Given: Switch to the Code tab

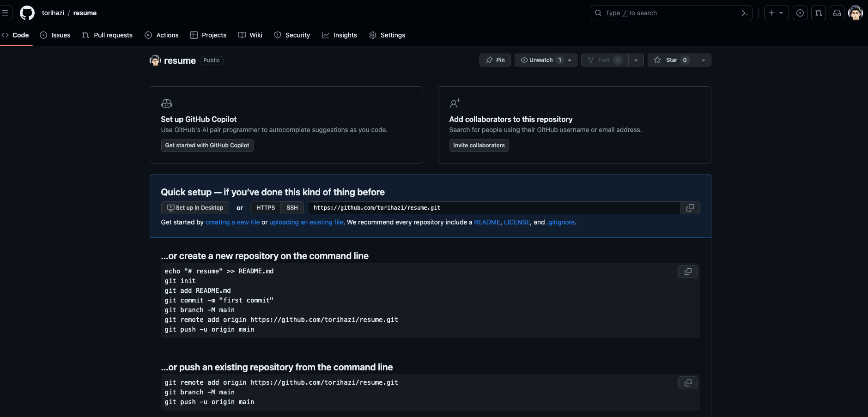Looking at the screenshot, I should pyautogui.click(x=16, y=35).
